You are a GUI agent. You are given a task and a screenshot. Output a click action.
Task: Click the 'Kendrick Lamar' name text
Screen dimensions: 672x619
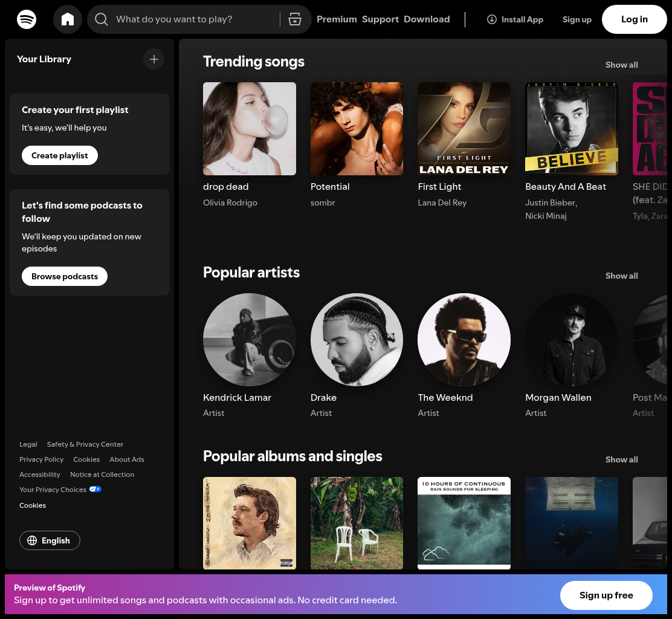tap(237, 397)
